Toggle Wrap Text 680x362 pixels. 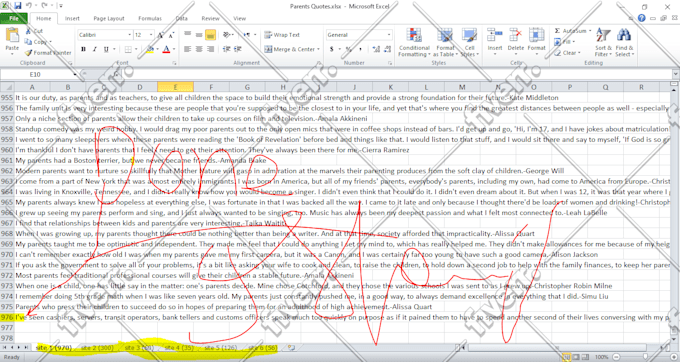tap(282, 35)
